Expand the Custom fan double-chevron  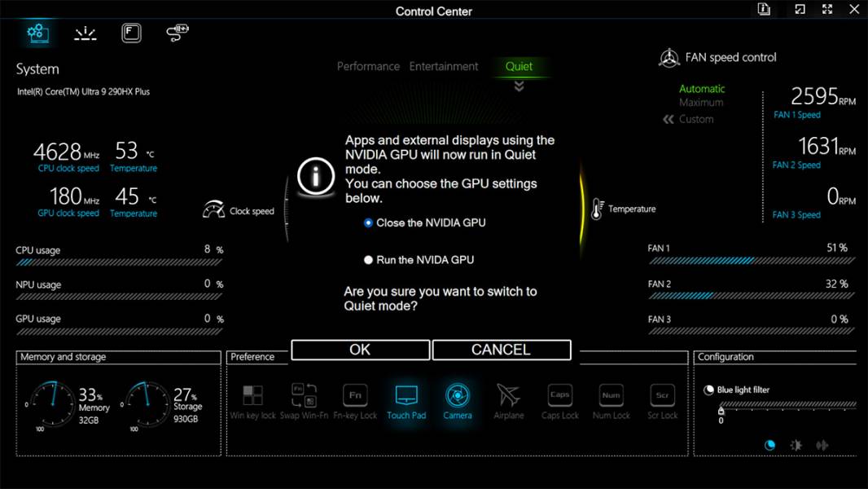669,119
